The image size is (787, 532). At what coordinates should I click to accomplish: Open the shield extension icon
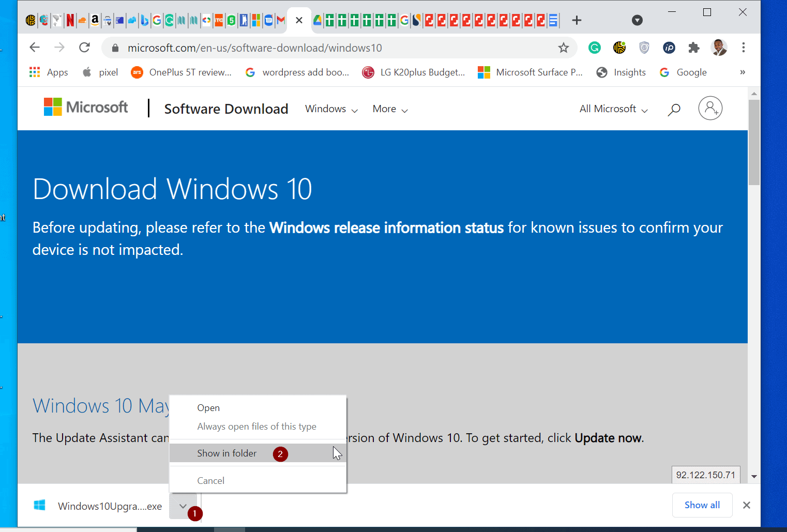(x=644, y=48)
